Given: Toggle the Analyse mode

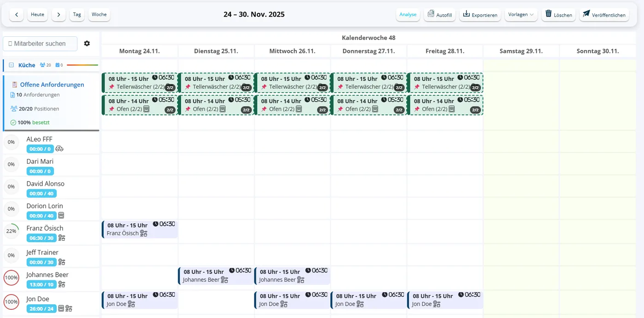Looking at the screenshot, I should (x=408, y=14).
